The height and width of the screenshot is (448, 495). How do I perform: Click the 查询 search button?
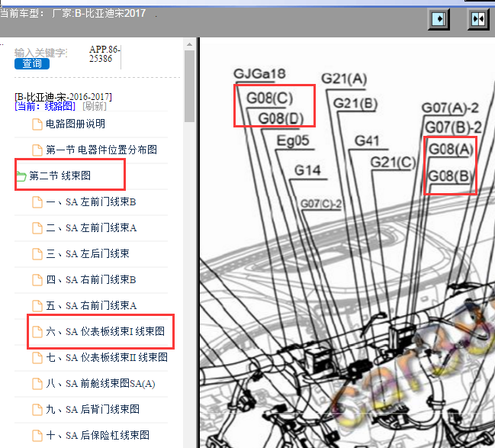coord(32,63)
